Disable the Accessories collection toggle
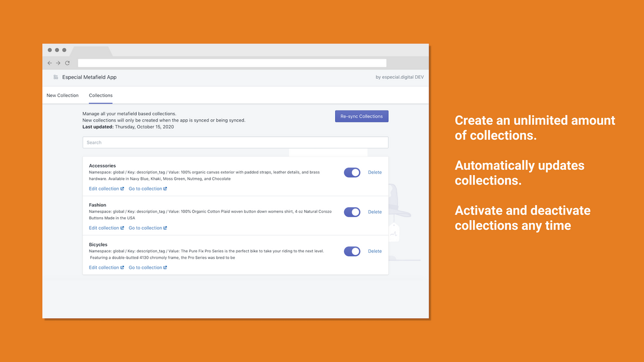 click(352, 172)
